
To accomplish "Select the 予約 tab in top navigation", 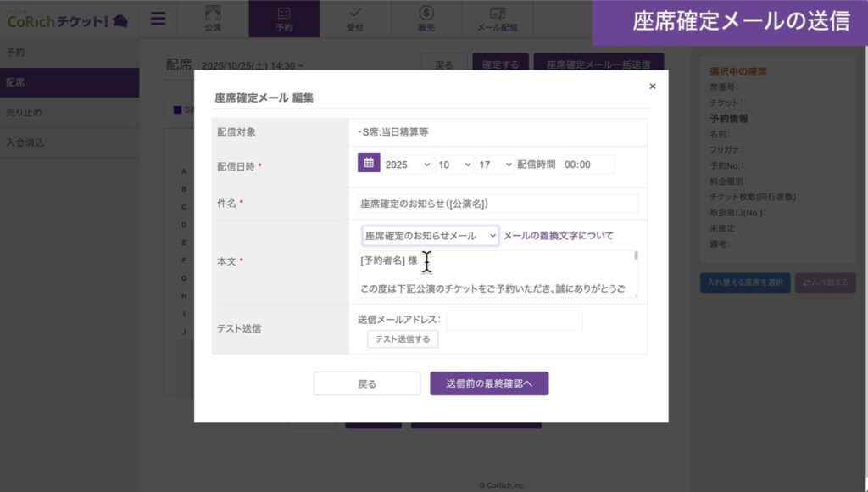I will (284, 19).
